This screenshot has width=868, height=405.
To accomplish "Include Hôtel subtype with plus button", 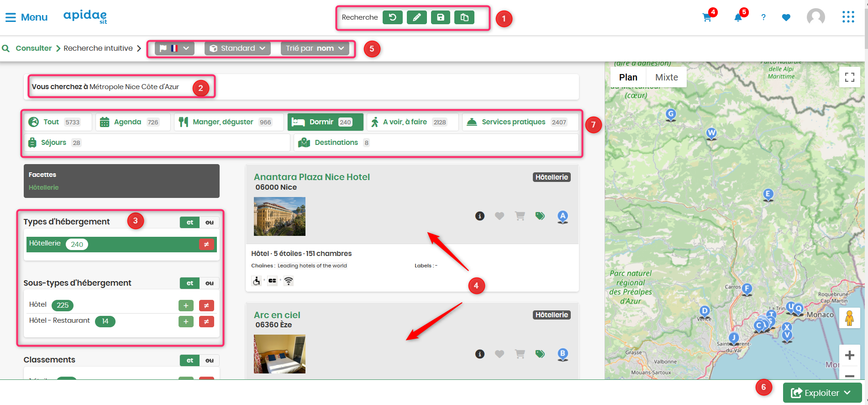I will pos(186,305).
